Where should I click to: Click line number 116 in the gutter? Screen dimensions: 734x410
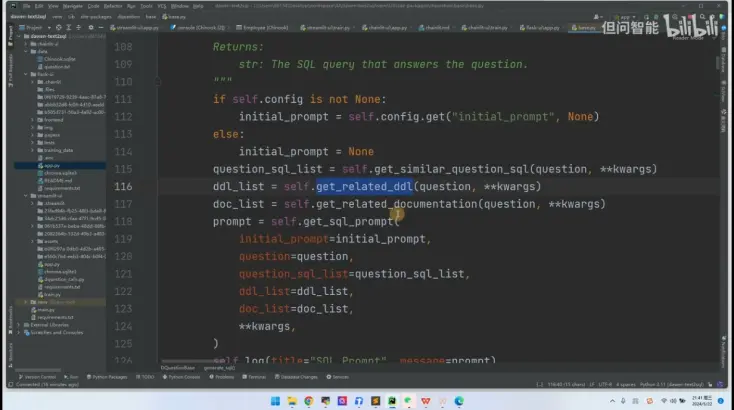[123, 187]
